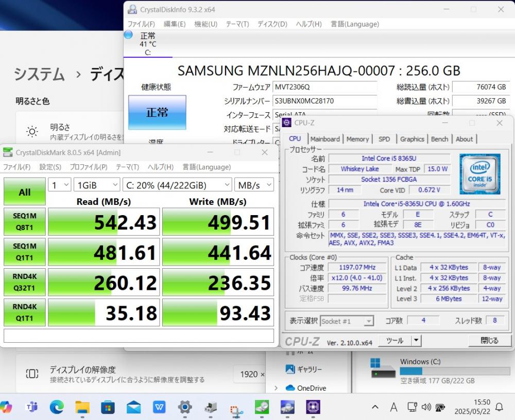Open the MB/s unit dropdown
Image resolution: width=515 pixels, height=420 pixels.
(254, 185)
